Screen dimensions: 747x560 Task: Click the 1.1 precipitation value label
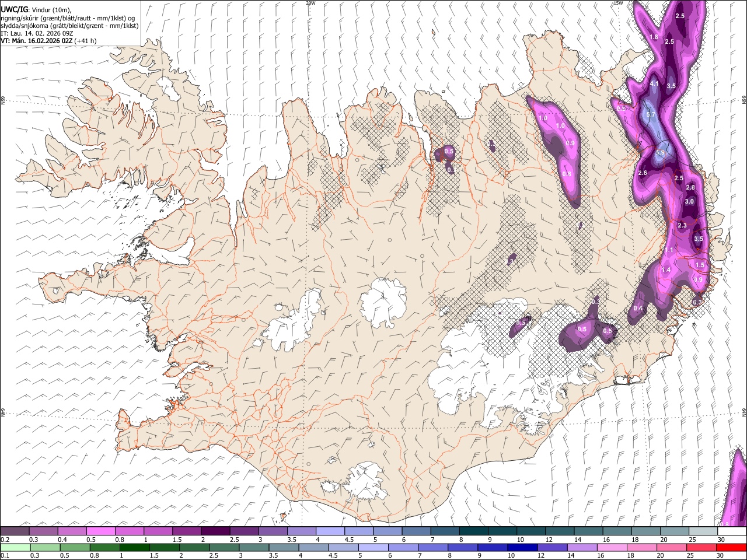669,250
